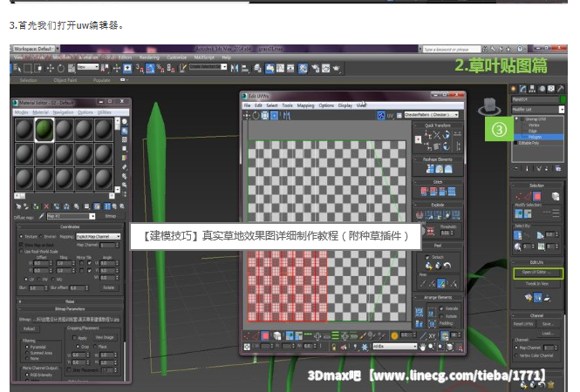Click the Straighten Selection icon under Reshape Elements
This screenshot has width=580, height=392.
click(x=430, y=169)
